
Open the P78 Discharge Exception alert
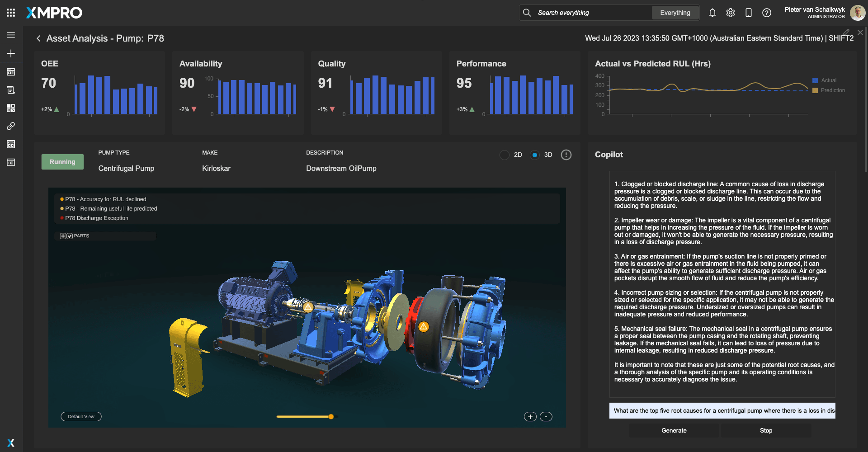click(96, 218)
